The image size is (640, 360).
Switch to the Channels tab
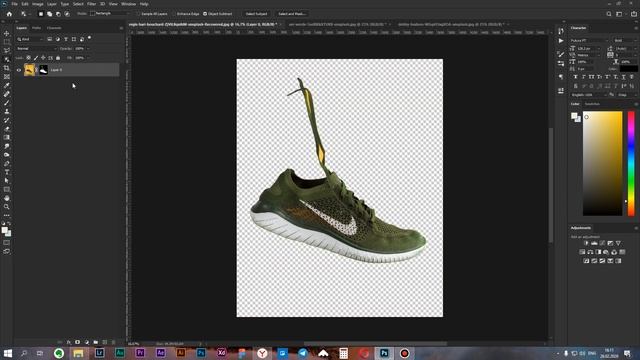54,28
